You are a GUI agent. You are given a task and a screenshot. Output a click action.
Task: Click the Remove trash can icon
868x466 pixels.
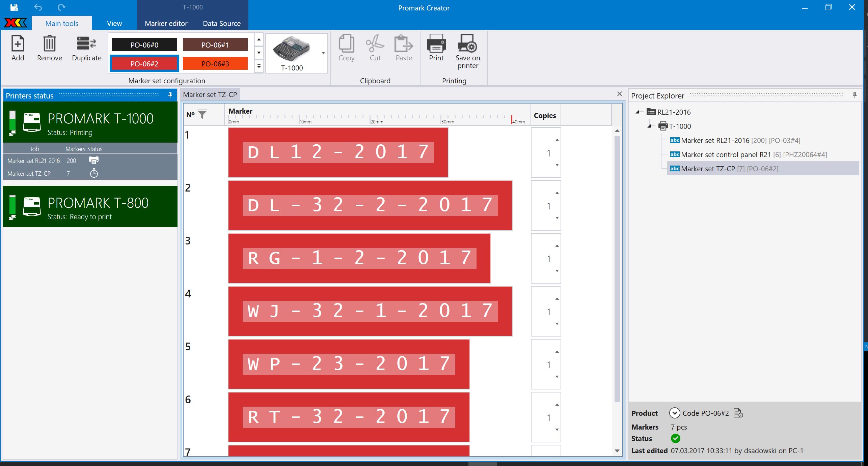49,43
